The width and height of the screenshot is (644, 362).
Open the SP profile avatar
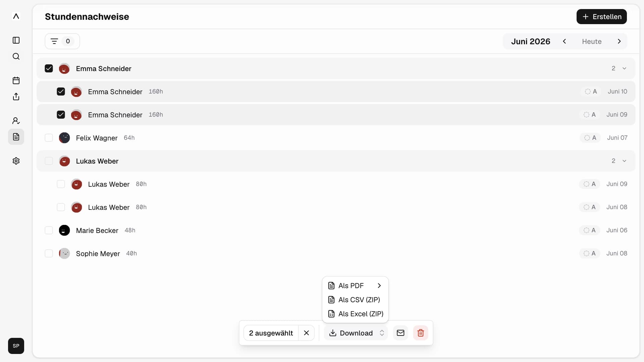(16, 346)
